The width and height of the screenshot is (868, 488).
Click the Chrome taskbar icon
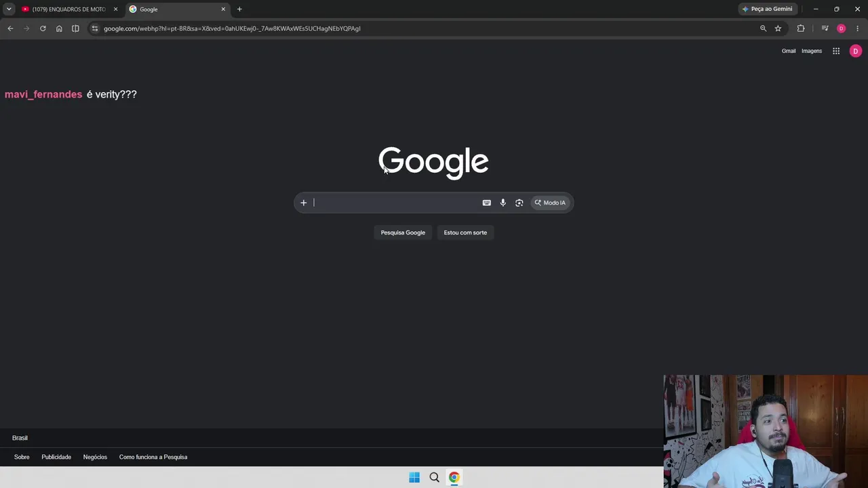coord(454,477)
